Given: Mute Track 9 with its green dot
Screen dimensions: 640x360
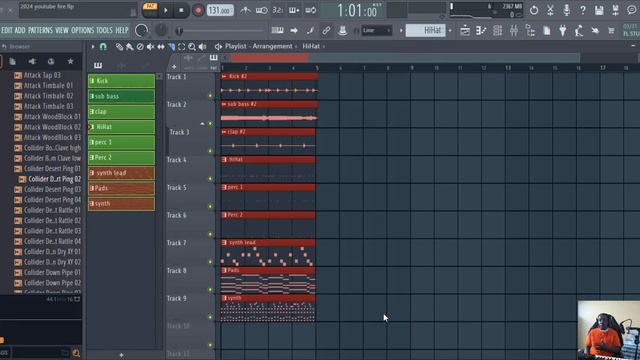Looking at the screenshot, I should click(x=211, y=317).
